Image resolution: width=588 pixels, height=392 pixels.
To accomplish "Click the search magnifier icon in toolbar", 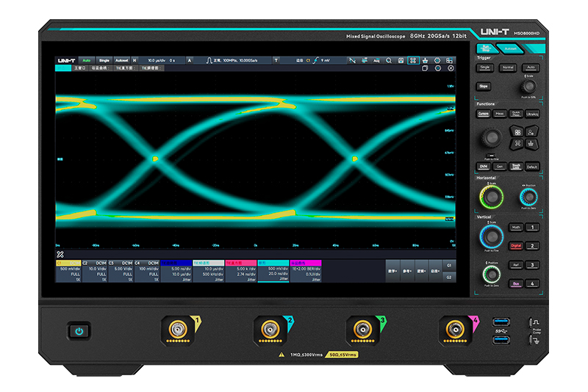I will pos(389,60).
